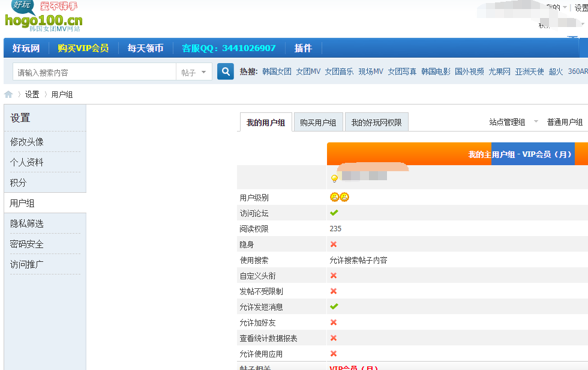Open 个人资料 in settings sidebar
588x370 pixels.
pos(26,162)
